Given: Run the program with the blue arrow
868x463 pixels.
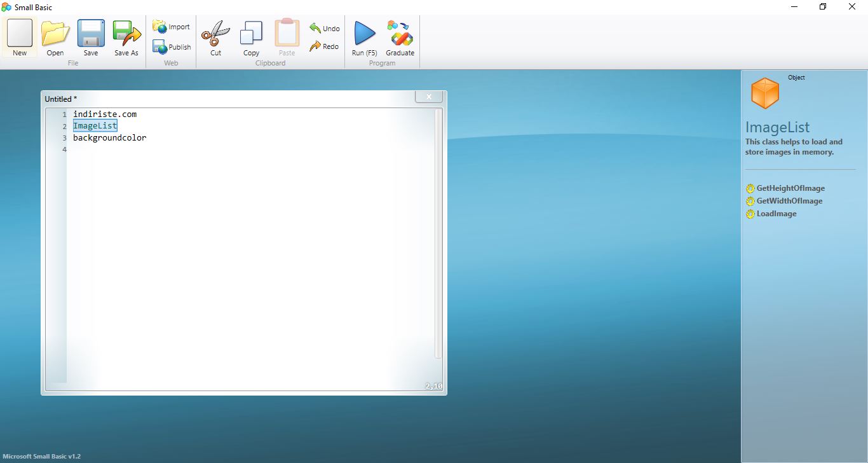Looking at the screenshot, I should [365, 38].
